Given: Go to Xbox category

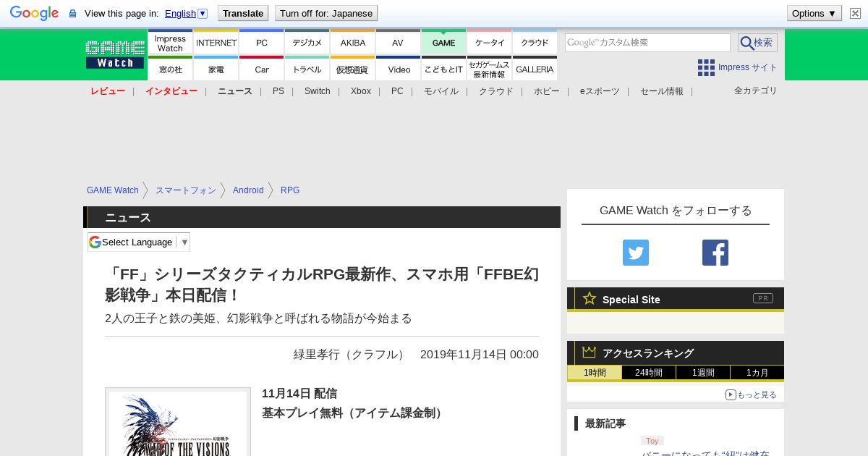Looking at the screenshot, I should tap(361, 91).
